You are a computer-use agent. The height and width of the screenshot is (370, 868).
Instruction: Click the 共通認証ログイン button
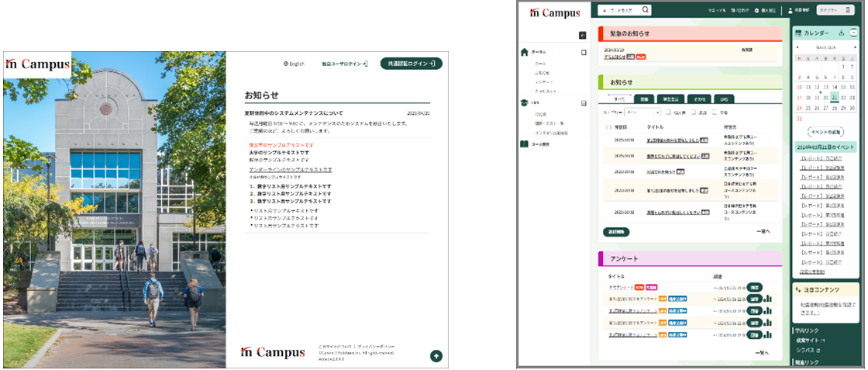click(x=412, y=64)
